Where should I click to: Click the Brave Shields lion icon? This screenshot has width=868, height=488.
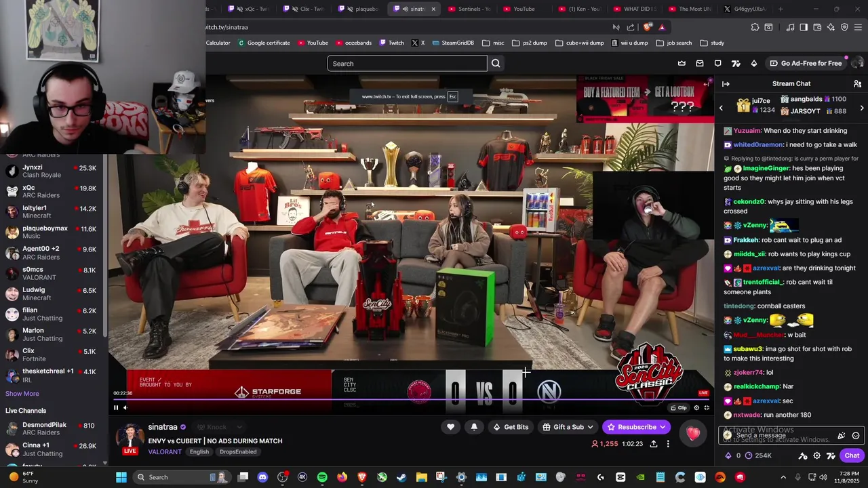point(648,27)
